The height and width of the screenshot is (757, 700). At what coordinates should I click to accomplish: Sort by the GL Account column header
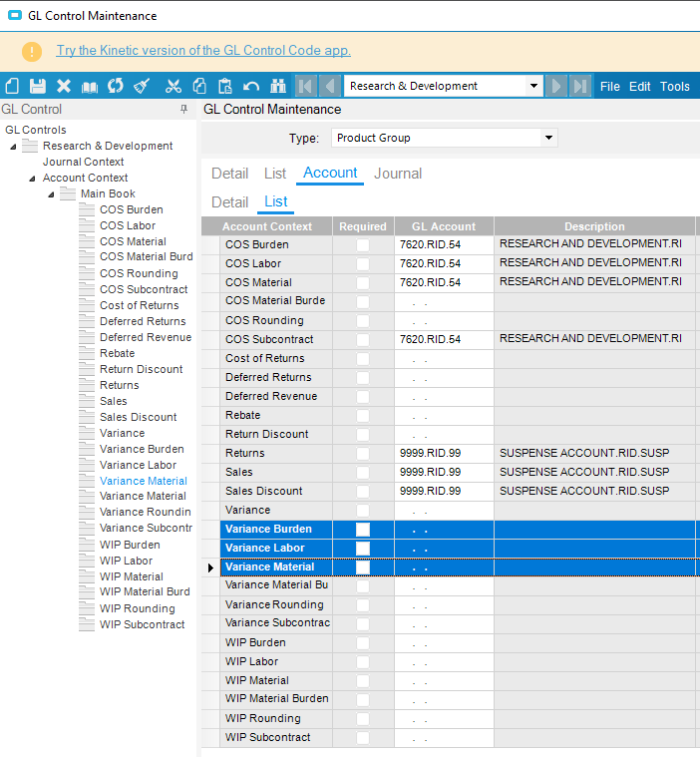tap(444, 226)
